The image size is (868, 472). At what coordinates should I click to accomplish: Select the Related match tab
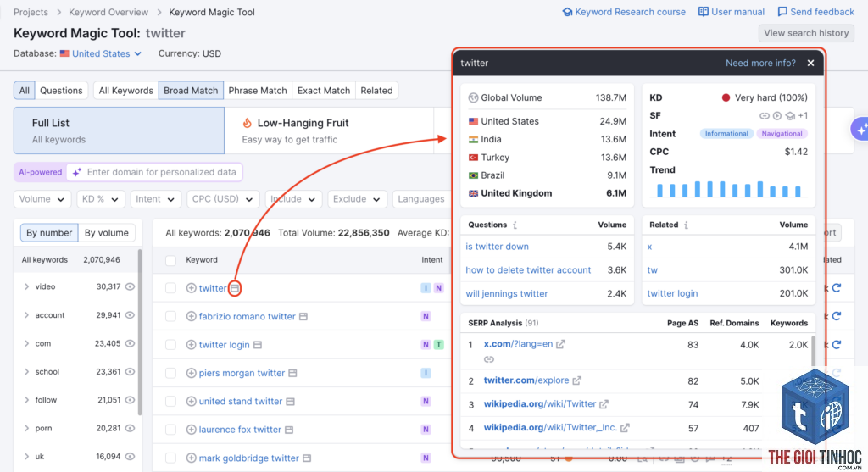[x=376, y=91]
